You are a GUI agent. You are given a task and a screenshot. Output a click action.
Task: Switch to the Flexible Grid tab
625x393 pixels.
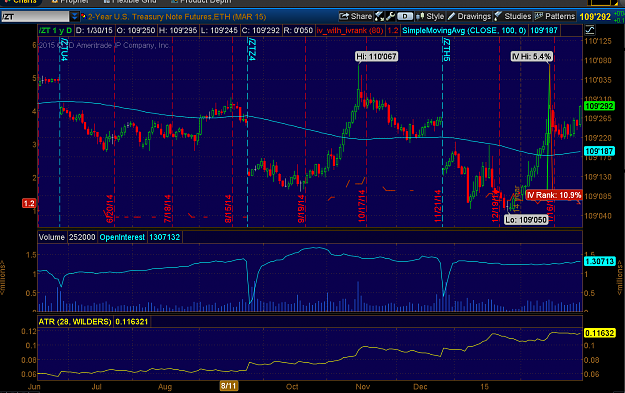pos(130,2)
